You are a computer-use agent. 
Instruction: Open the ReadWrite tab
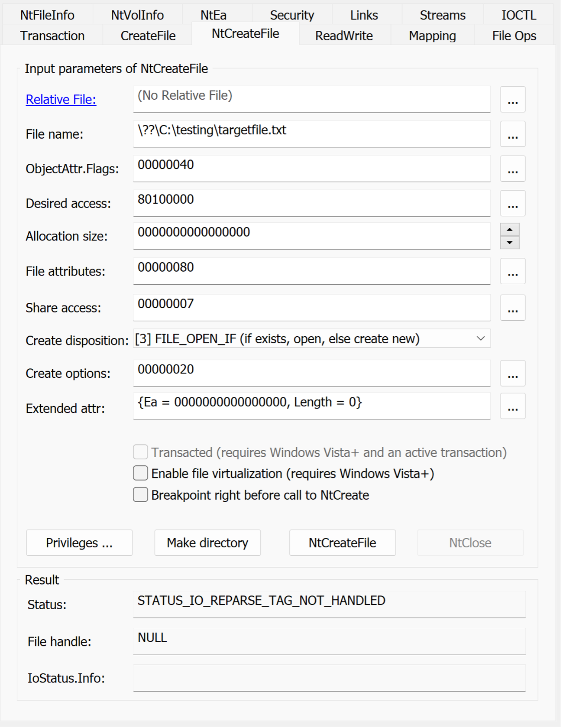point(344,36)
